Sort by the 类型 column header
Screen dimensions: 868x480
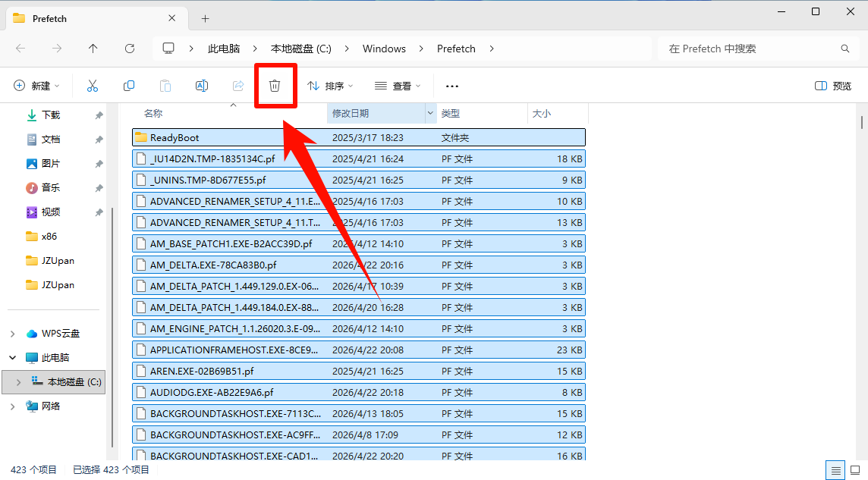pos(451,113)
